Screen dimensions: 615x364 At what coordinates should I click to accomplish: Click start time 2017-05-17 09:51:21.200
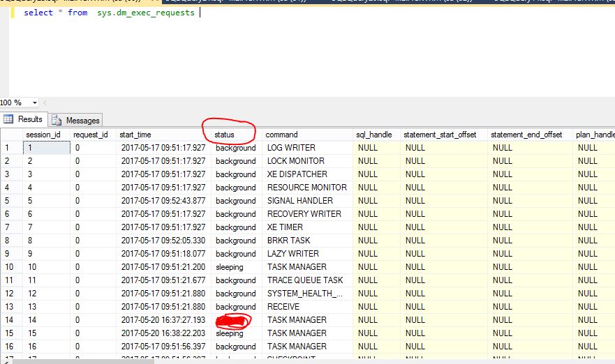pyautogui.click(x=163, y=267)
